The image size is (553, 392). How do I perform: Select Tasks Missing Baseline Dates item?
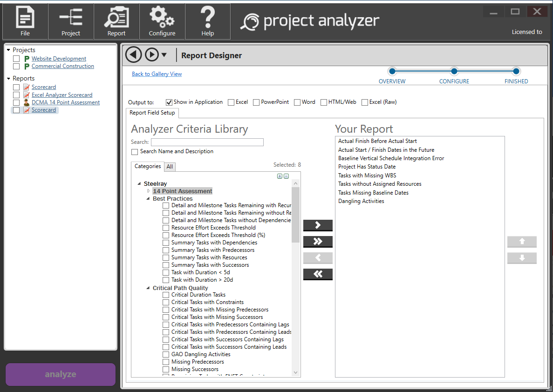pos(373,193)
